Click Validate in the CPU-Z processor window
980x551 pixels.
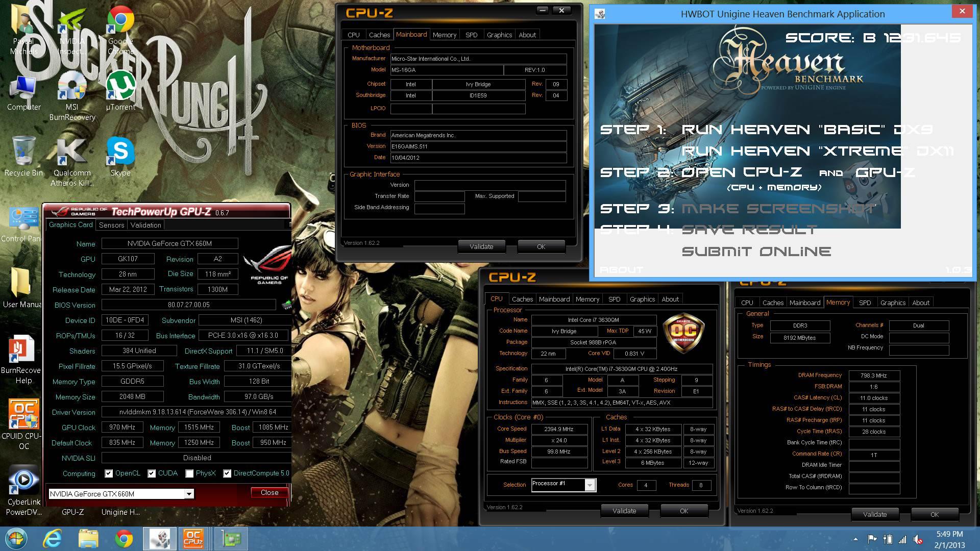[x=624, y=511]
